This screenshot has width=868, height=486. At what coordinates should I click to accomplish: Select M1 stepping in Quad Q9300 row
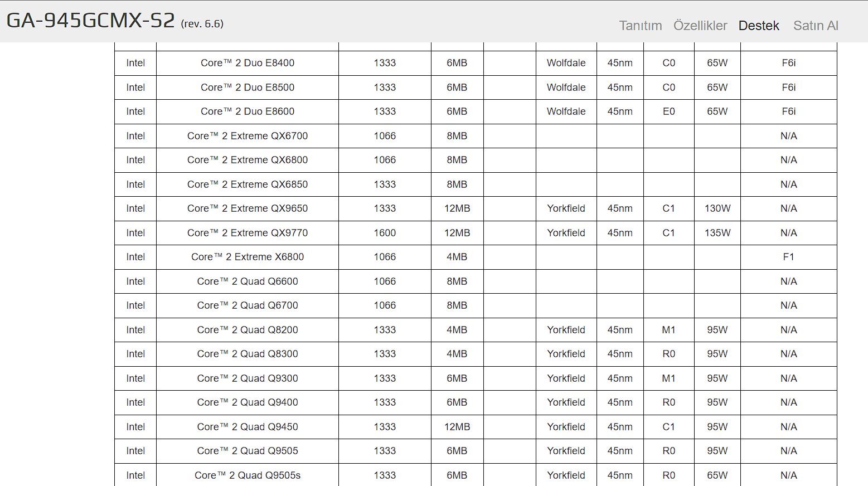pos(669,378)
